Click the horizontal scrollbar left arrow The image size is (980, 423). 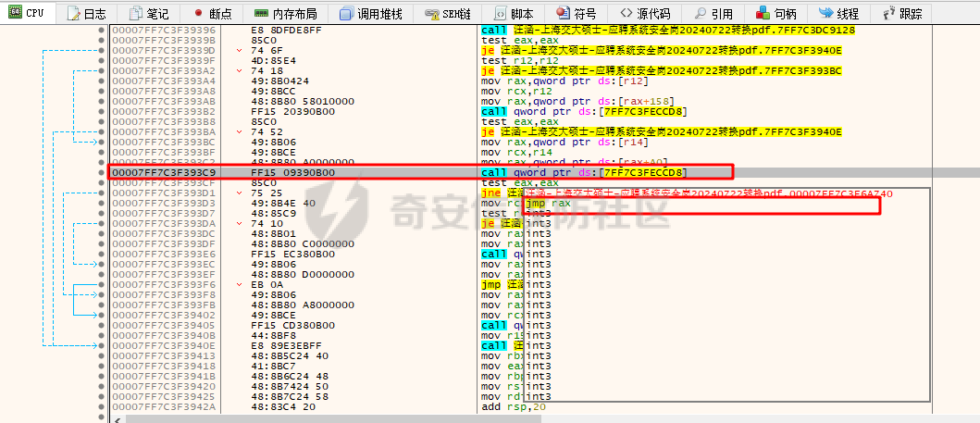coord(116,418)
